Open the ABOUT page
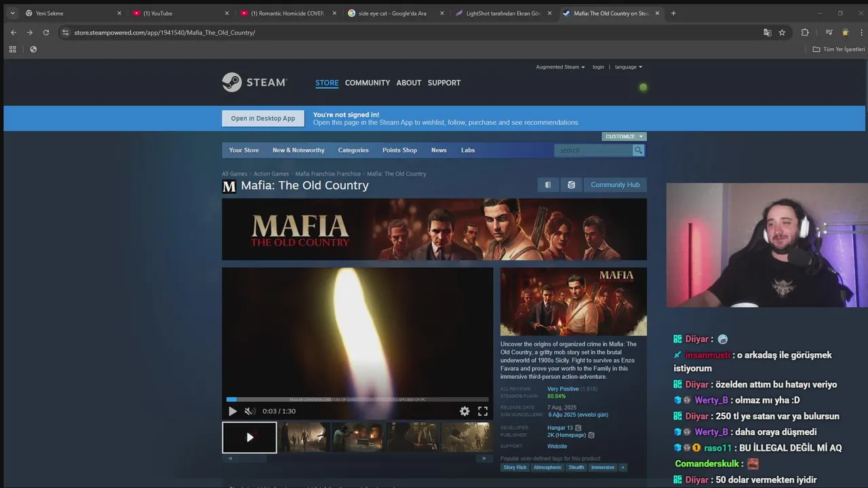The image size is (868, 488). tap(409, 83)
